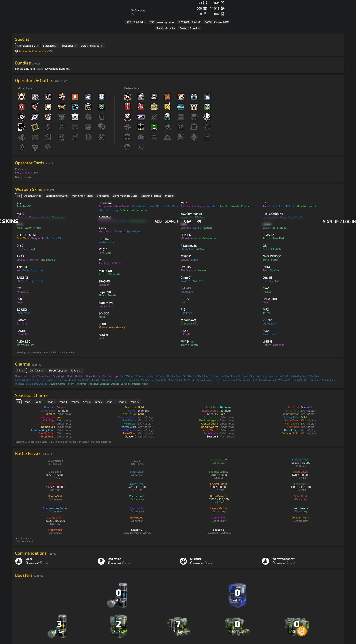Click the IQ yellow-eyes operator icon
This screenshot has height=644, width=356.
click(x=61, y=107)
